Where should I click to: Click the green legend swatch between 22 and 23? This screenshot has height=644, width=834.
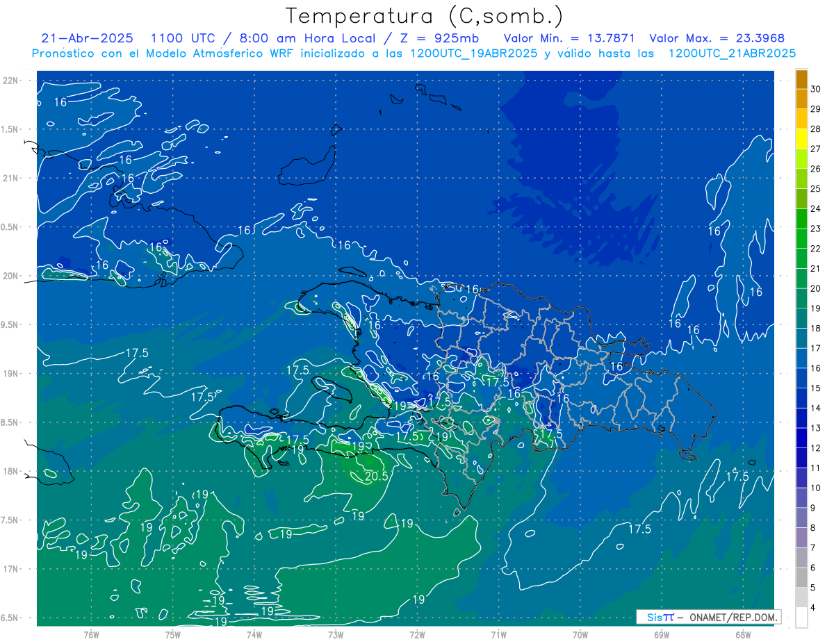[x=801, y=238]
